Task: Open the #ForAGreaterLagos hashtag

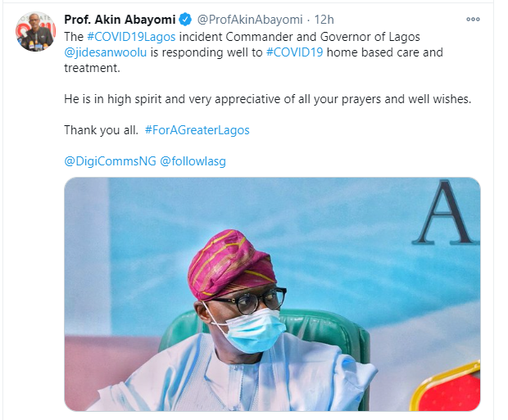Action: (197, 129)
